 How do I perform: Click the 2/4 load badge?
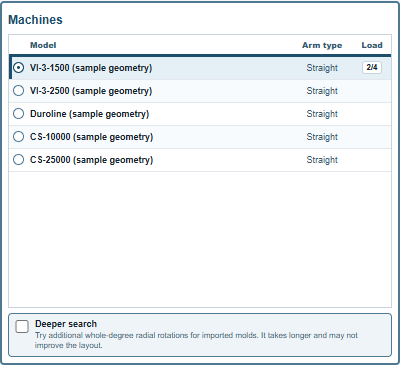[372, 67]
